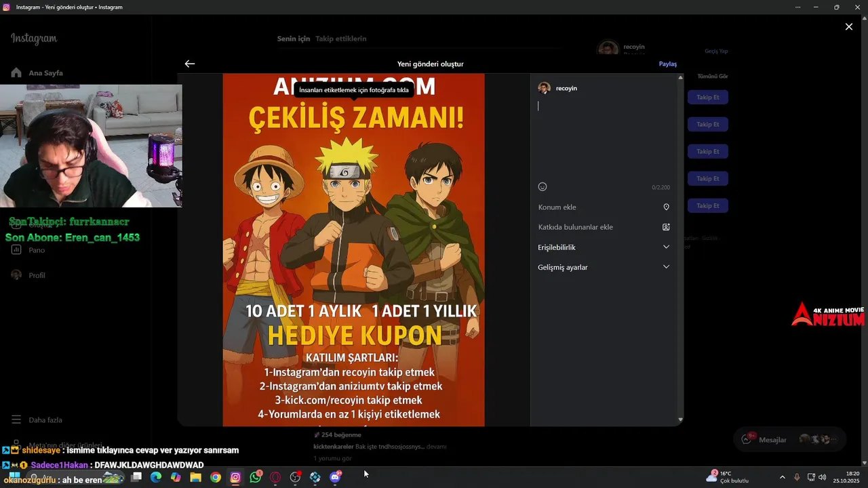Click the 254 beğenme likes count
This screenshot has width=868, height=488.
tap(341, 435)
